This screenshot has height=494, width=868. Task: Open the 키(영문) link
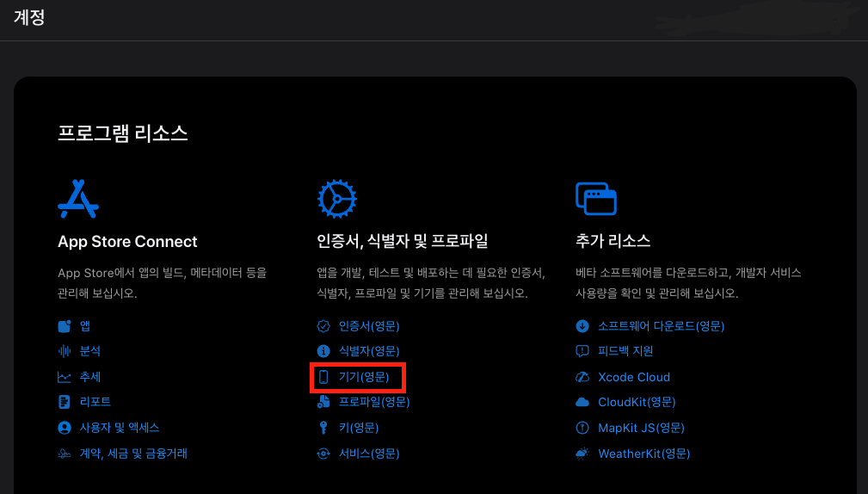[359, 428]
